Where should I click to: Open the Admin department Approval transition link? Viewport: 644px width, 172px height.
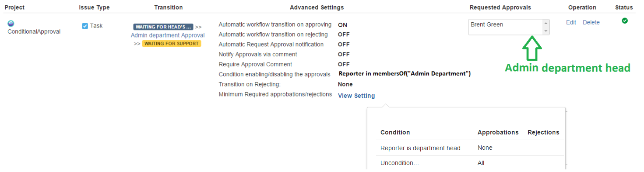click(x=168, y=35)
